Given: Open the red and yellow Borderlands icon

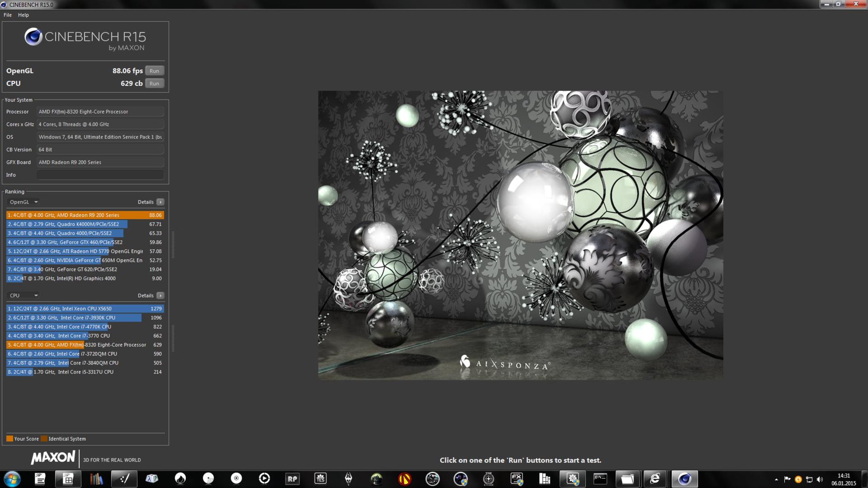Looking at the screenshot, I should 404,479.
